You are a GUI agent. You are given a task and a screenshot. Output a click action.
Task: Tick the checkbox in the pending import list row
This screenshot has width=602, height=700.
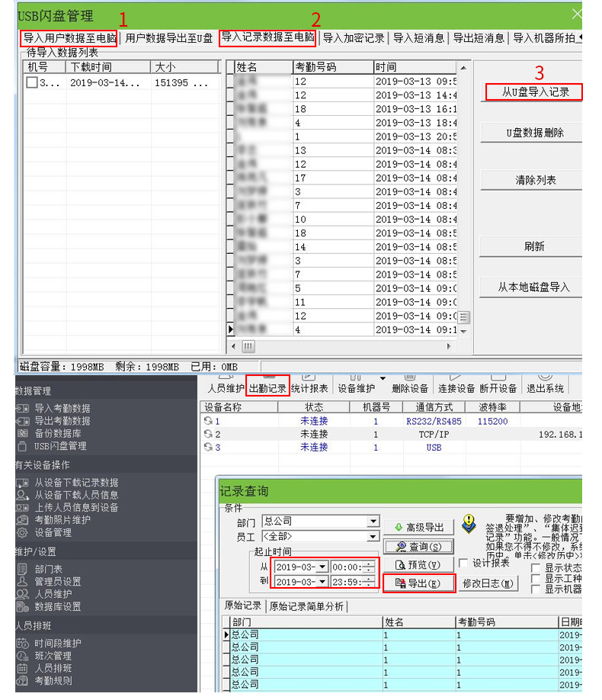(x=32, y=82)
